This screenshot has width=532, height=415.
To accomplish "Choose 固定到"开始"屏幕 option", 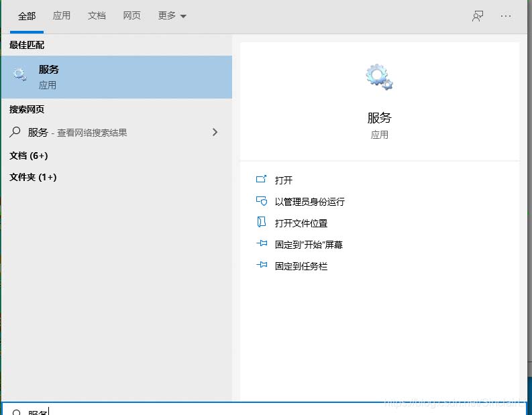I will coord(309,245).
